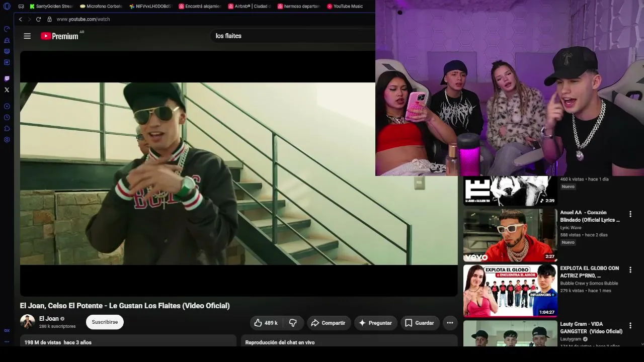Open the sidebar three-dot more options
Viewport: 644px width, 362px height.
pyautogui.click(x=7, y=342)
